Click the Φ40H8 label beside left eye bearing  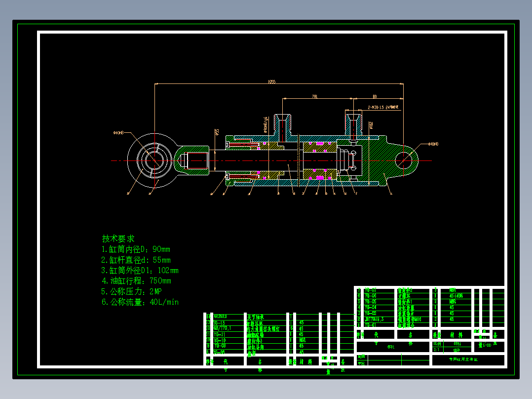coord(118,133)
